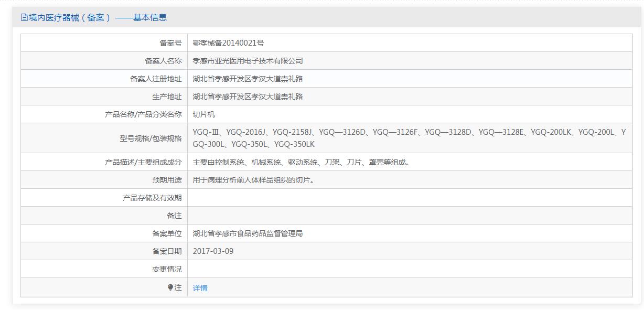Select the filing number 鄂孝械备20140021号
644x310 pixels.
[x=228, y=43]
